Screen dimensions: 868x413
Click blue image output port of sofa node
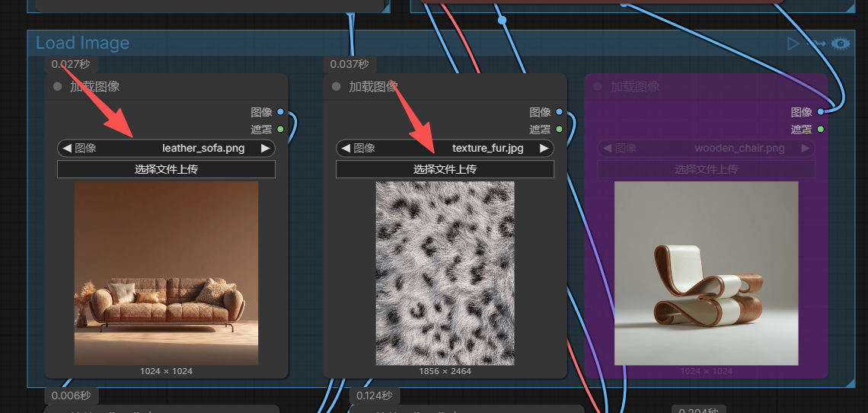(280, 112)
